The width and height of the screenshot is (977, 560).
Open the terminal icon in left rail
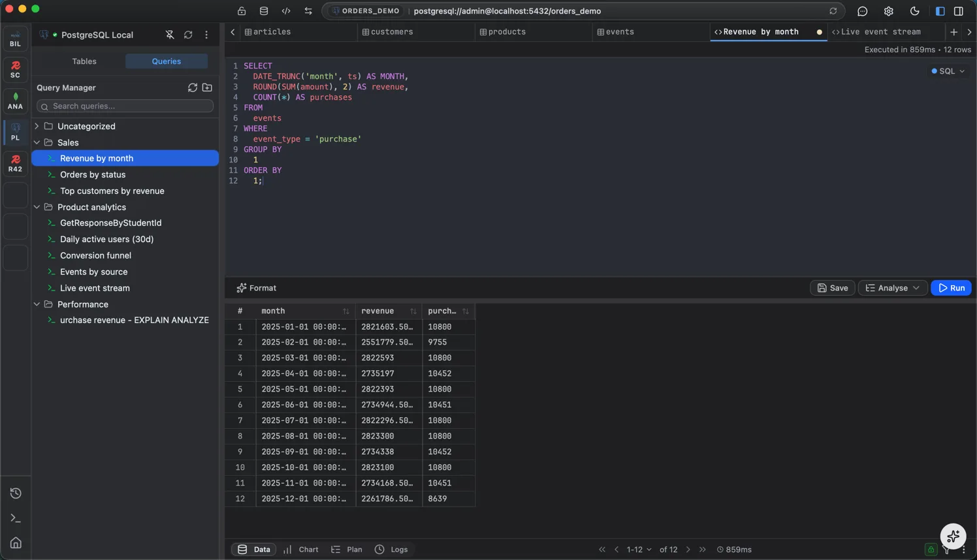(x=16, y=518)
